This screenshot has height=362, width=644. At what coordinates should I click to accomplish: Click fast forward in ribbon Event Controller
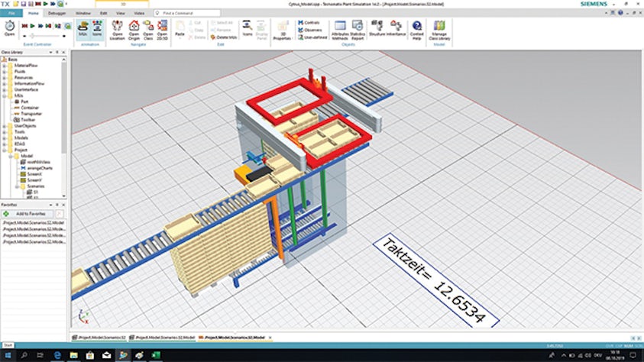(40, 26)
